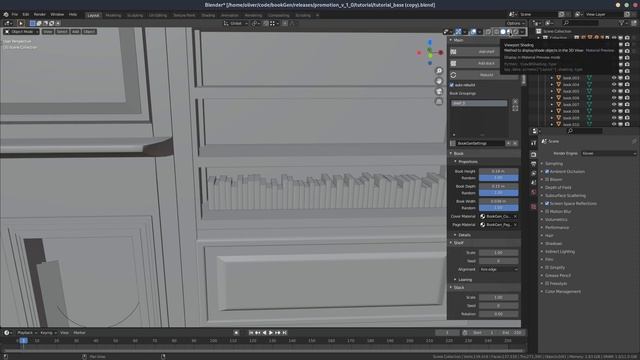
Task: Toggle auto keying record button in timeline
Action: click(x=236, y=333)
